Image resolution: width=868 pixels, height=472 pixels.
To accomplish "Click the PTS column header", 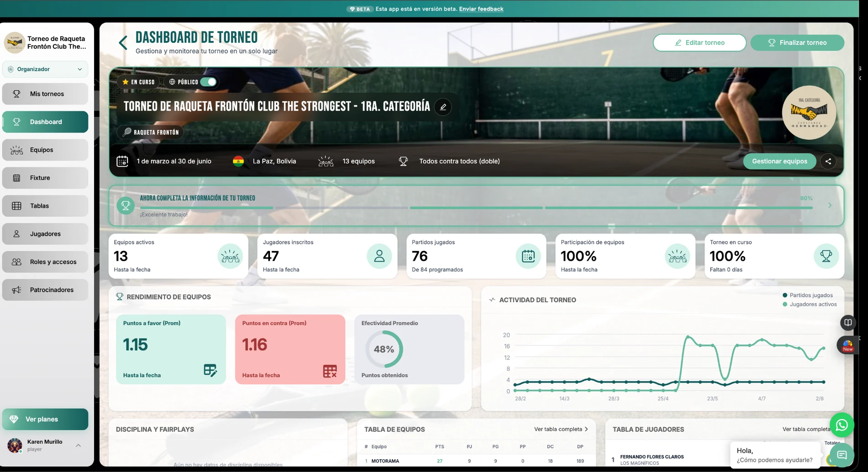I will 439,447.
